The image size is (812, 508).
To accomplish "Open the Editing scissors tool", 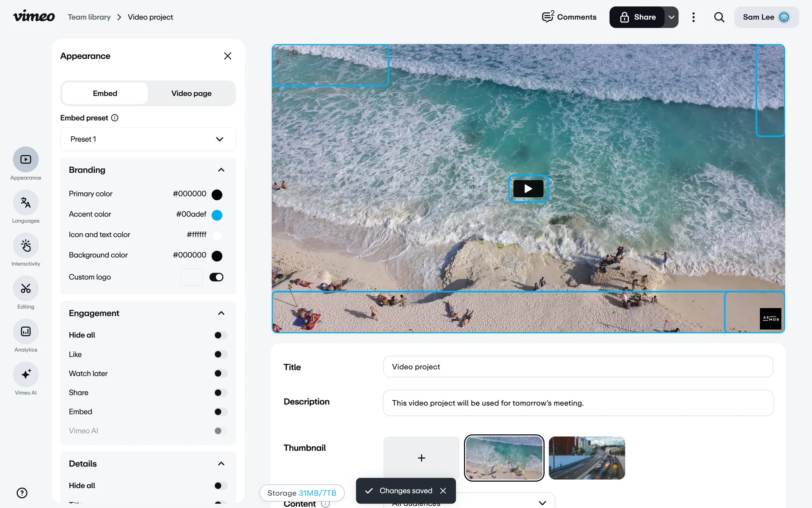I will point(26,289).
